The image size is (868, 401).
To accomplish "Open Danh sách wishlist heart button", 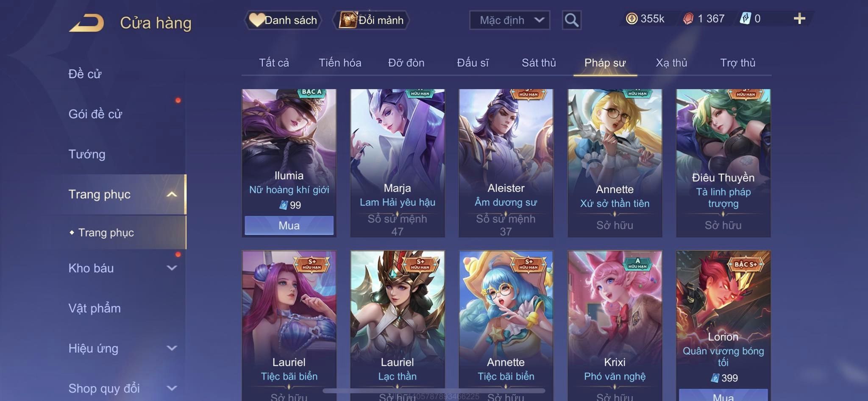I will (283, 20).
